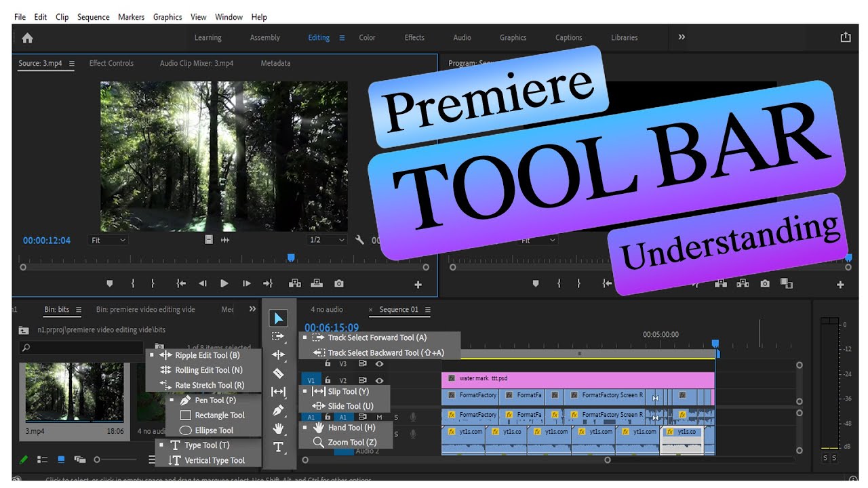Toggle V3 sync lock

pyautogui.click(x=363, y=364)
